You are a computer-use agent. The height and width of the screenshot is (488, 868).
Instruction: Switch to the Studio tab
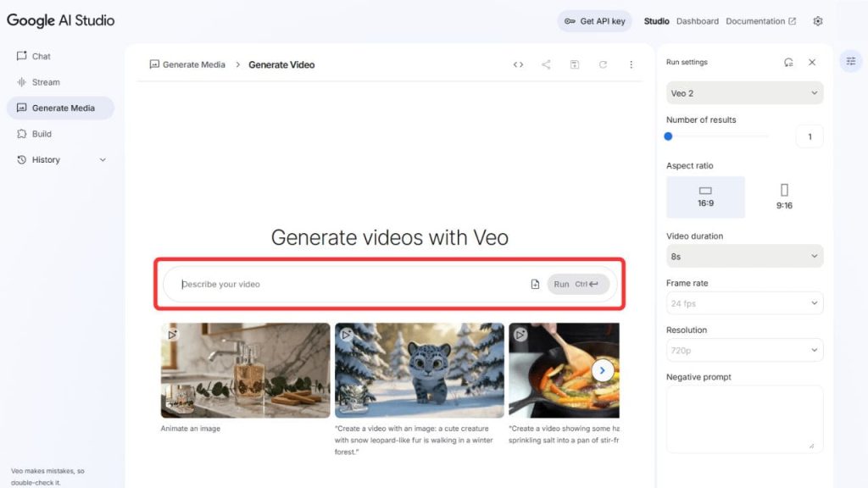coord(656,21)
